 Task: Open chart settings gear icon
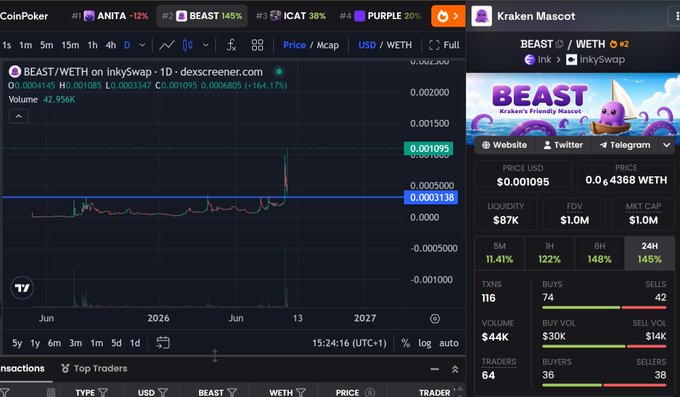[x=435, y=318]
